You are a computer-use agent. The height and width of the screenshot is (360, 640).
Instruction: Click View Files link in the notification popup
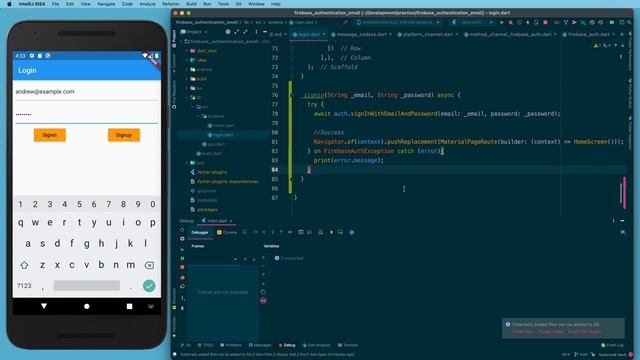pos(523,332)
